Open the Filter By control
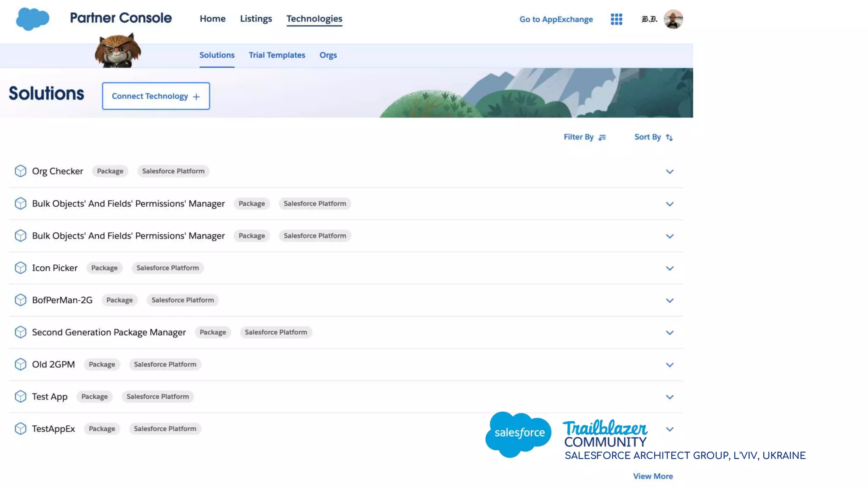 coord(585,137)
